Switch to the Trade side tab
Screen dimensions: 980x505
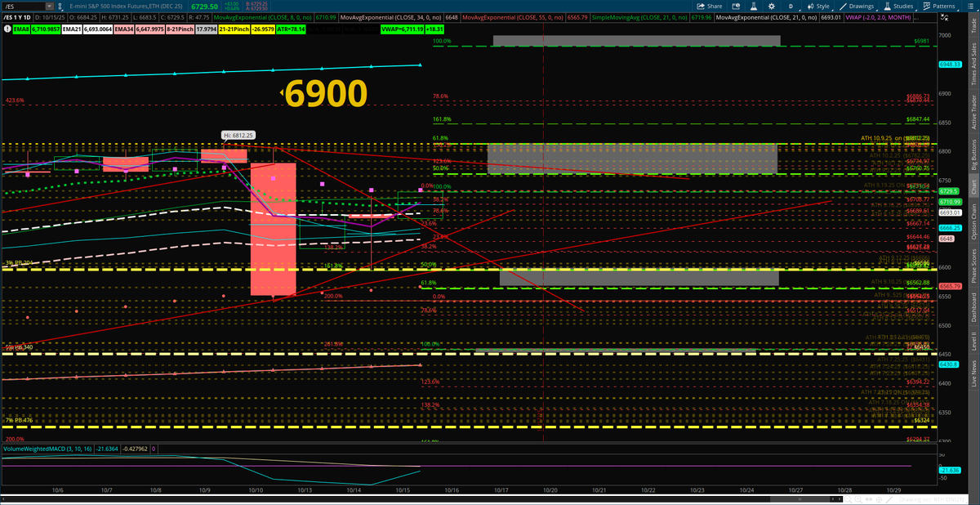click(x=973, y=27)
